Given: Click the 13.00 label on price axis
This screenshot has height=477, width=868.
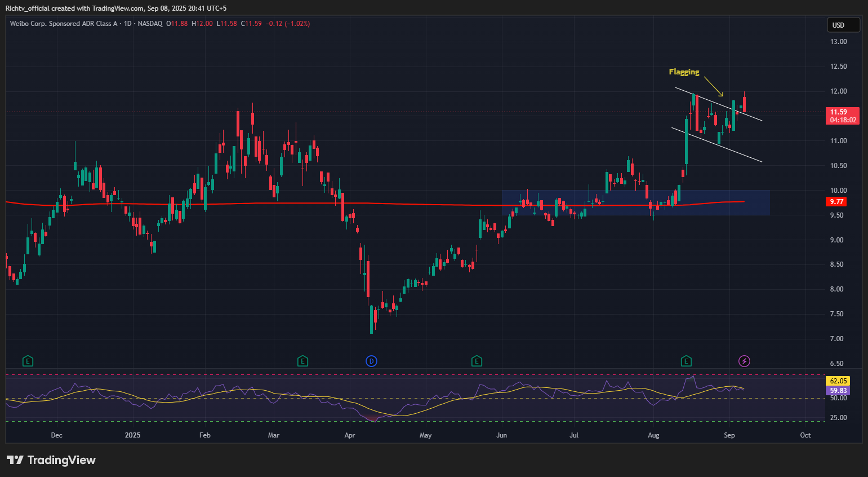Looking at the screenshot, I should click(838, 42).
